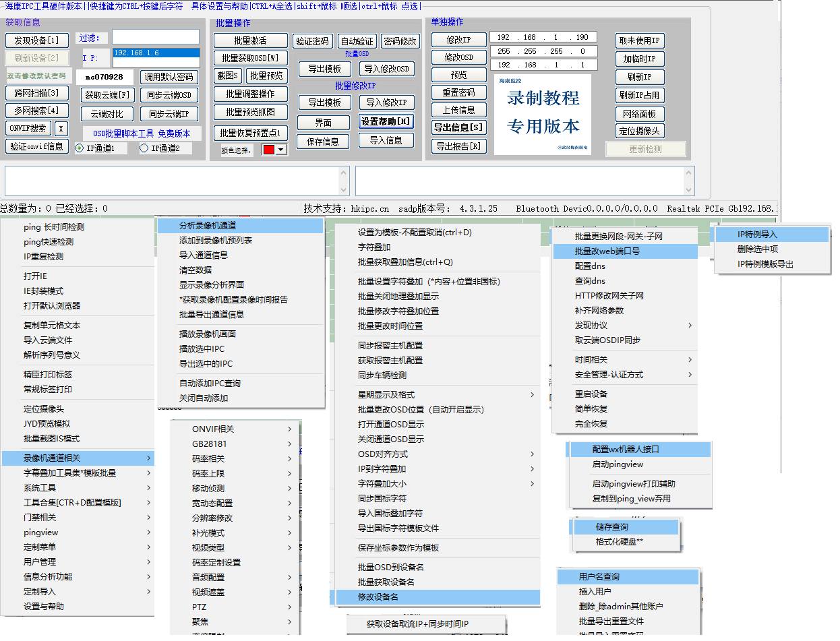The image size is (840, 641).
Task: Click the 跨网扫描[3] button
Action: [37, 93]
